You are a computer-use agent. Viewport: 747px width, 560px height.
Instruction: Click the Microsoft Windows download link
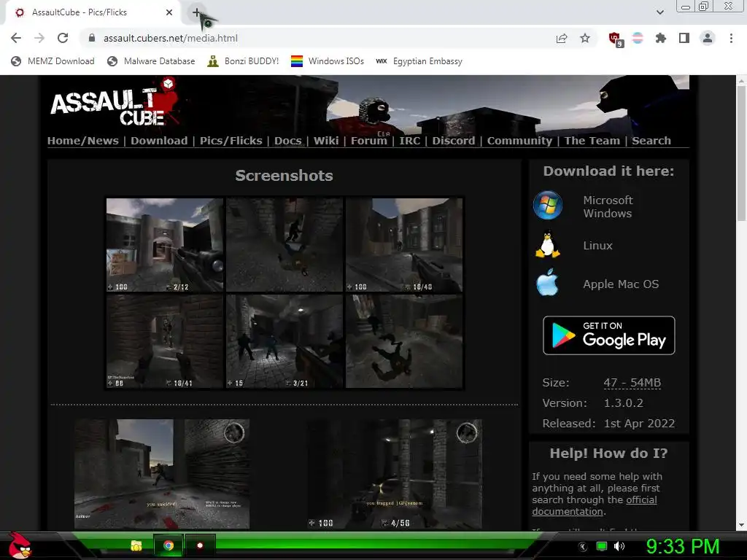[608, 206]
